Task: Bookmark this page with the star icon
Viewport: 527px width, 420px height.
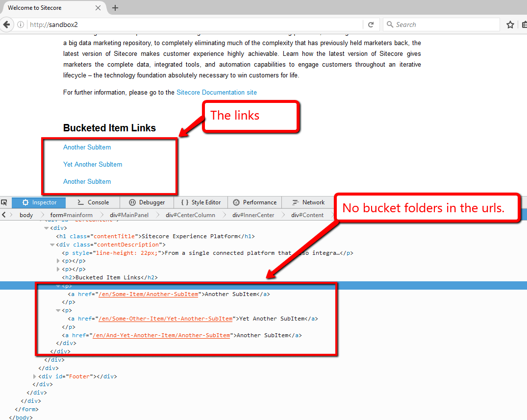Action: [510, 25]
